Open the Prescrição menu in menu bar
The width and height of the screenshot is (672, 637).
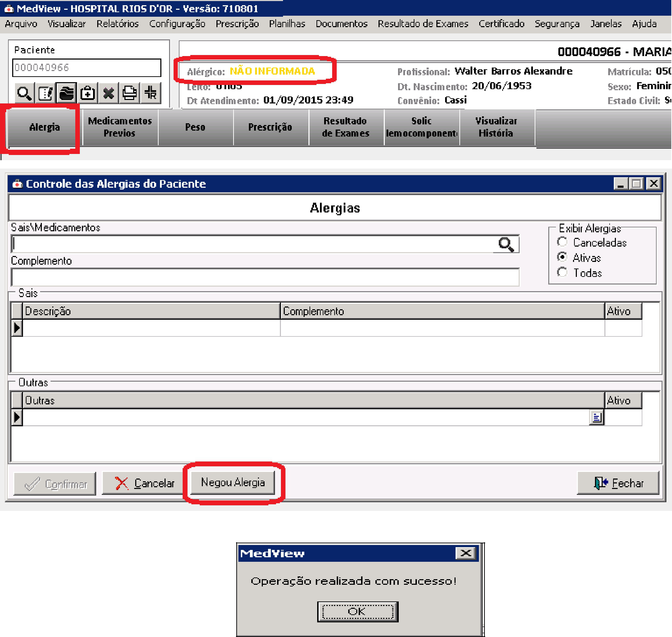coord(237,24)
